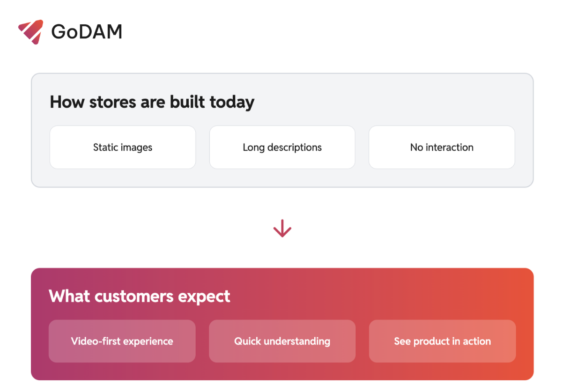Click the word "today" in the gray panel heading
Screen dimensions: 562x392
coord(232,102)
